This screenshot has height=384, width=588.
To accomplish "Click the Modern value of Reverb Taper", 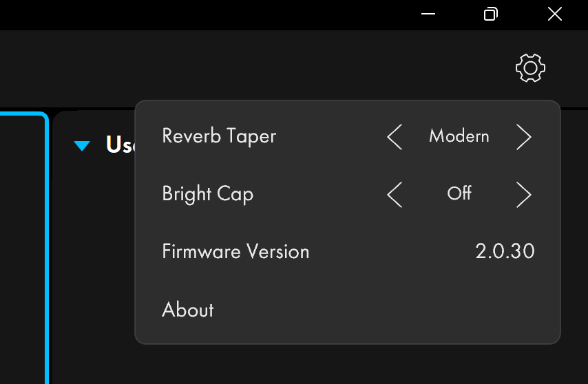I will (x=459, y=136).
